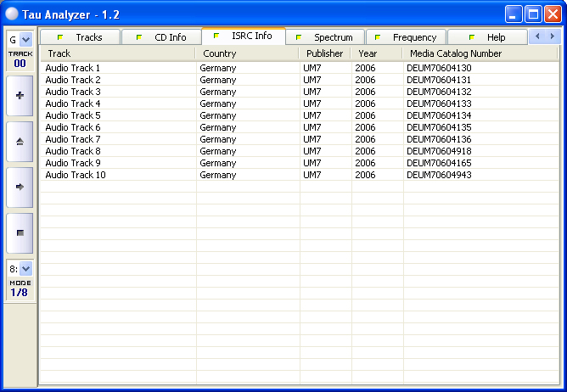Image resolution: width=567 pixels, height=392 pixels.
Task: Open the speed mode dropdown
Action: 25,268
